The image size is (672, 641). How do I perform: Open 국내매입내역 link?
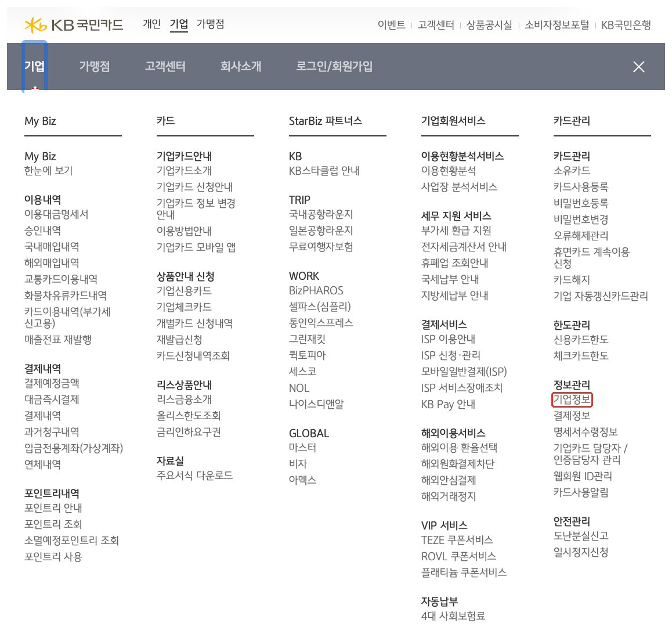[x=52, y=247]
